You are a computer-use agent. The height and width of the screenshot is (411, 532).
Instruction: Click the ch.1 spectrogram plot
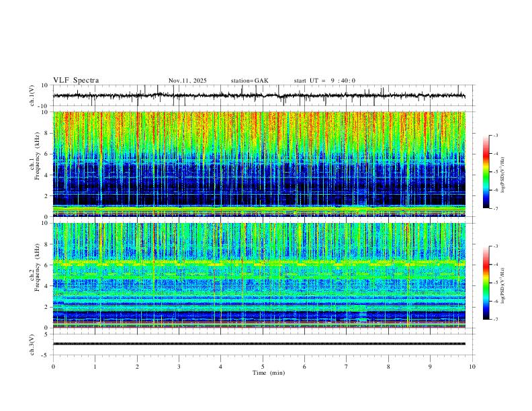point(259,164)
